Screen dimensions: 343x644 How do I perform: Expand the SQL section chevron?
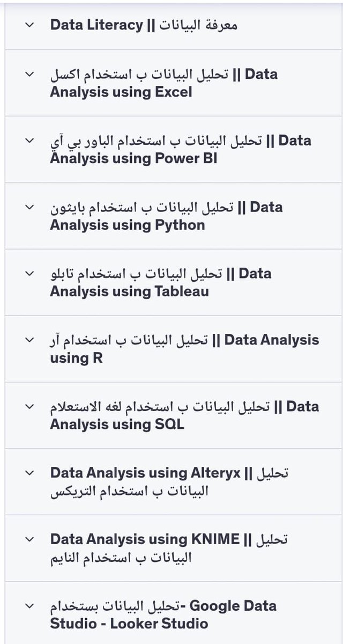click(x=29, y=407)
